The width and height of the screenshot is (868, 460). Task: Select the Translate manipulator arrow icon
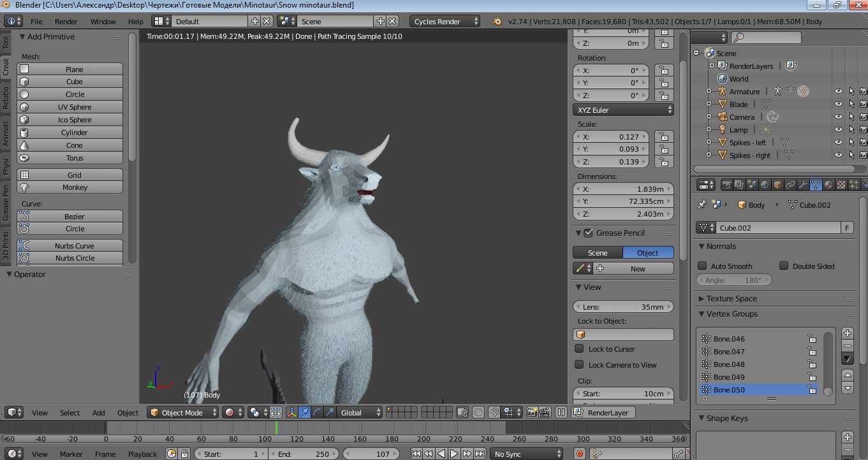click(x=305, y=412)
